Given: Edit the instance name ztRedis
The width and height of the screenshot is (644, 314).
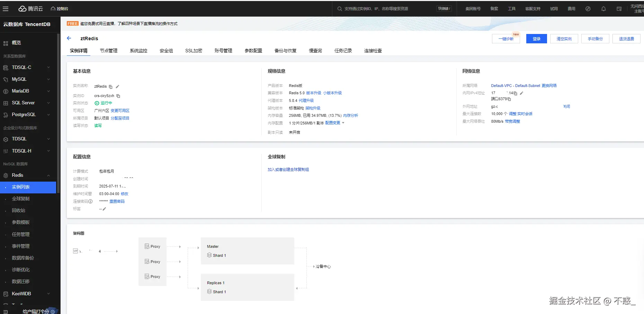Looking at the screenshot, I should click(117, 86).
